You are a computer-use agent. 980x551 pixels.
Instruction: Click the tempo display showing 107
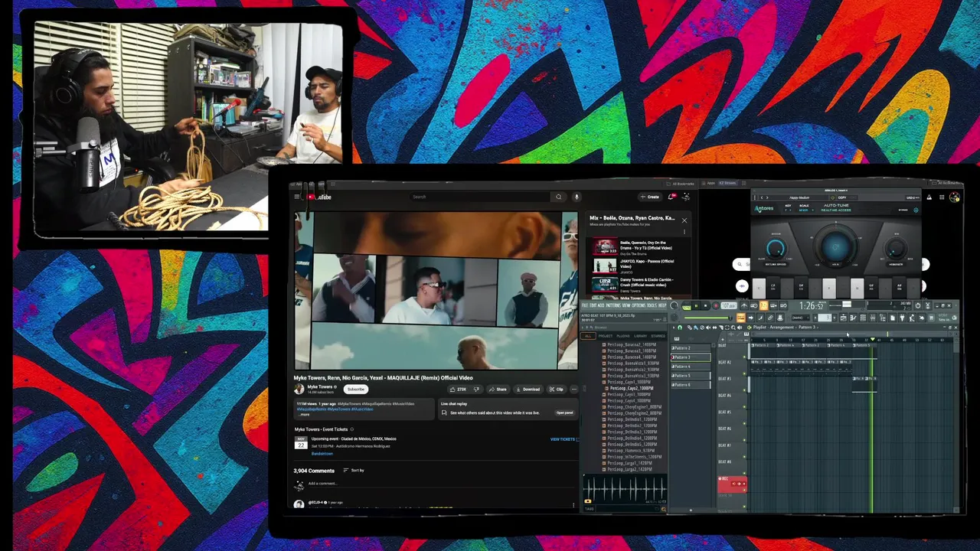coord(729,305)
